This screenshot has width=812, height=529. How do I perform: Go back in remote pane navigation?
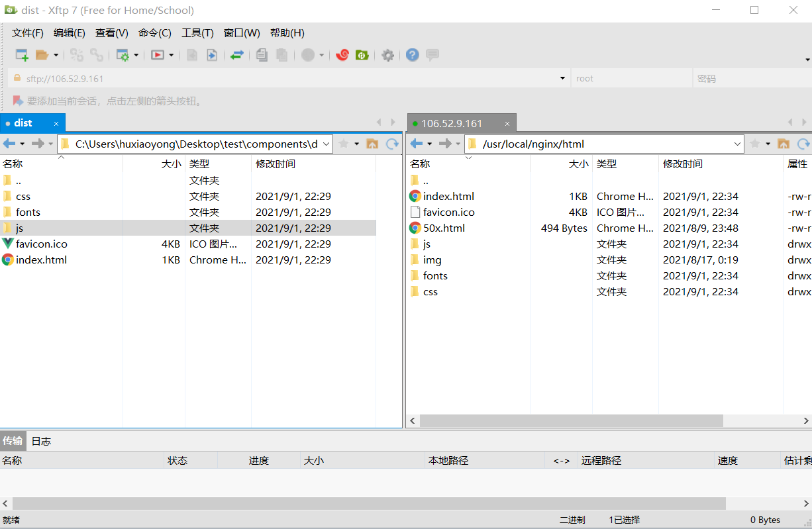coord(417,144)
